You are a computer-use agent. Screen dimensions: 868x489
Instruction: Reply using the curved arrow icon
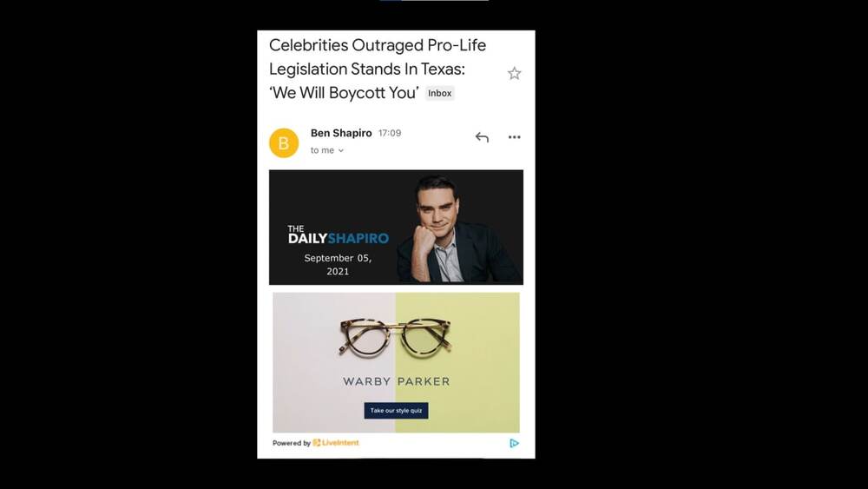click(482, 137)
